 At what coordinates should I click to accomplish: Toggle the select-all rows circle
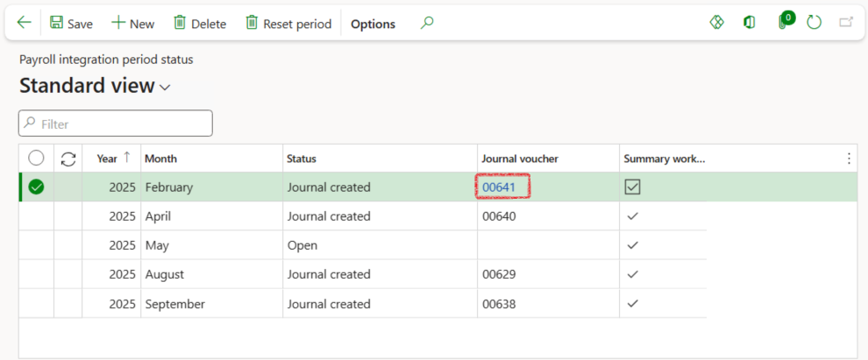click(37, 159)
